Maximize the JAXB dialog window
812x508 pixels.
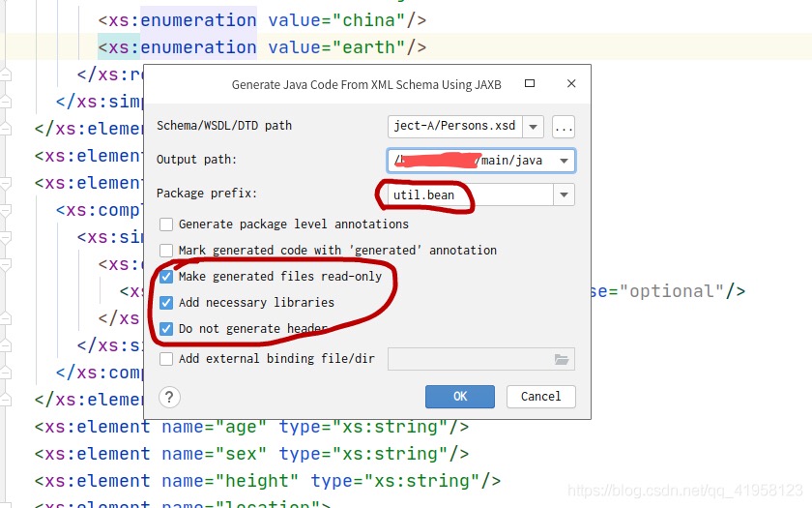tap(530, 83)
